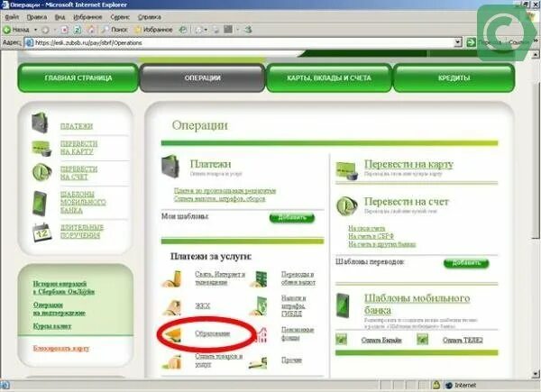Click the green Go arrow beside address bar
Viewport: 541px width, 392px height.
pos(471,42)
